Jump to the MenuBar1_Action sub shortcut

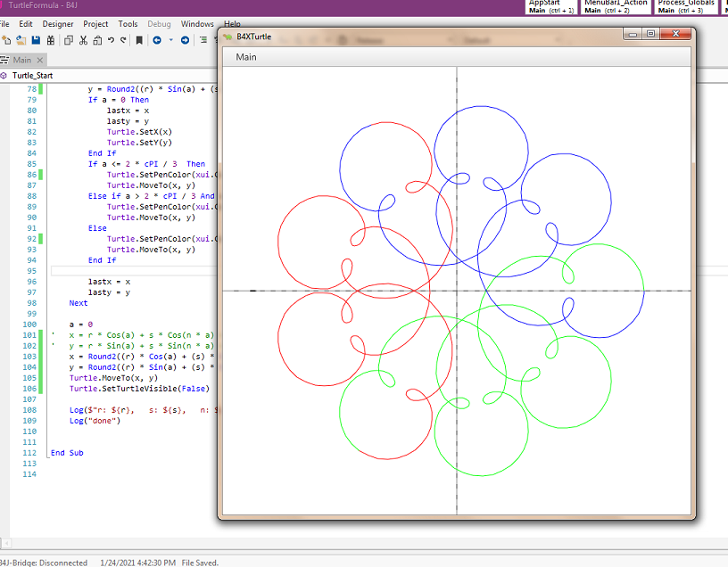click(616, 6)
